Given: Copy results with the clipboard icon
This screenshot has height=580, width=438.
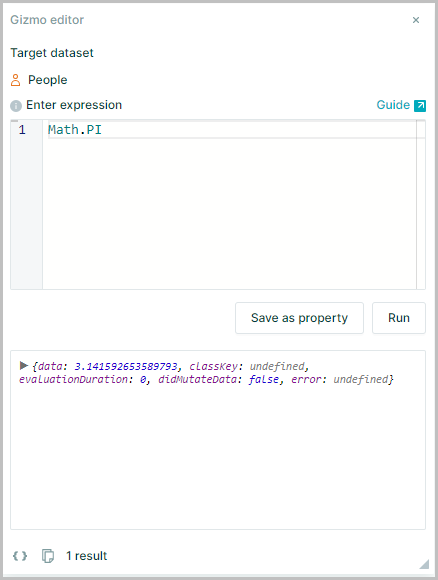Looking at the screenshot, I should pyautogui.click(x=48, y=556).
